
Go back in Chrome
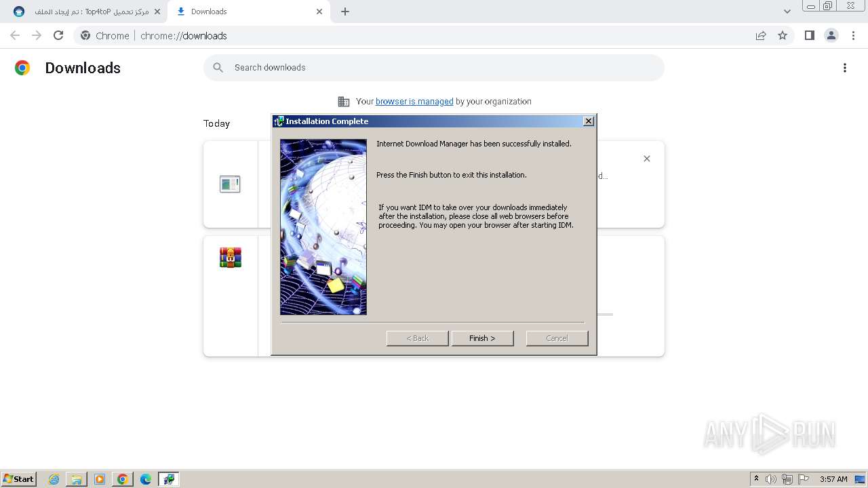tap(15, 35)
